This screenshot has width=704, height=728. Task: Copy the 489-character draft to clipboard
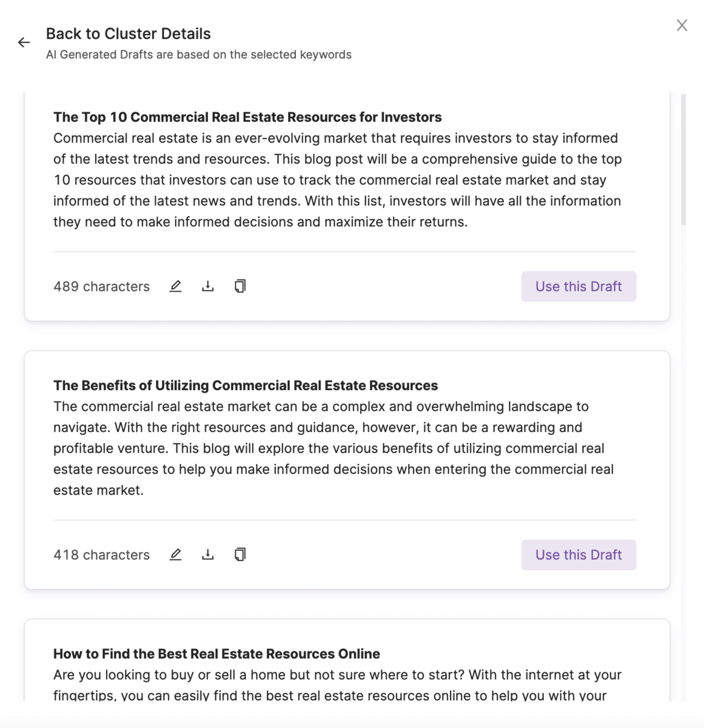point(240,286)
